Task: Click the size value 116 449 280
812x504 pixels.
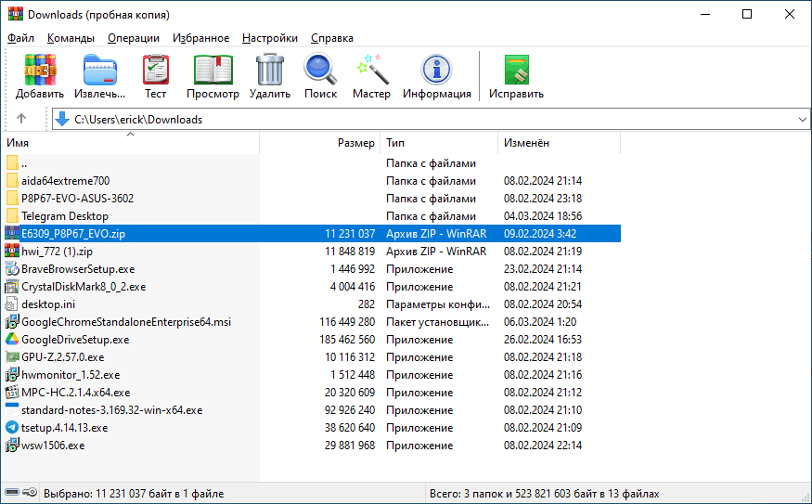Action: [347, 322]
